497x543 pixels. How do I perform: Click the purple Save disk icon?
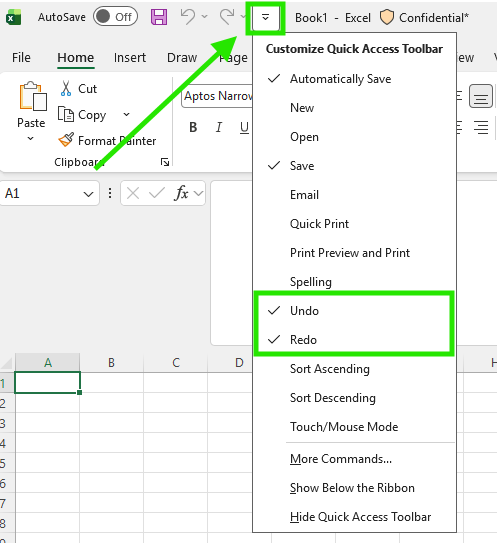(x=159, y=17)
